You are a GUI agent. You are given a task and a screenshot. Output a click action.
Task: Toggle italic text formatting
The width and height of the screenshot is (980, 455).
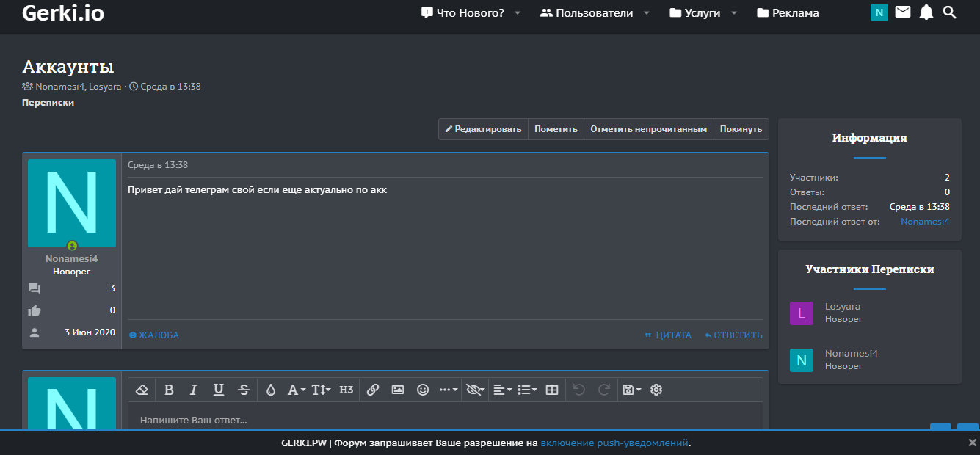pos(194,390)
